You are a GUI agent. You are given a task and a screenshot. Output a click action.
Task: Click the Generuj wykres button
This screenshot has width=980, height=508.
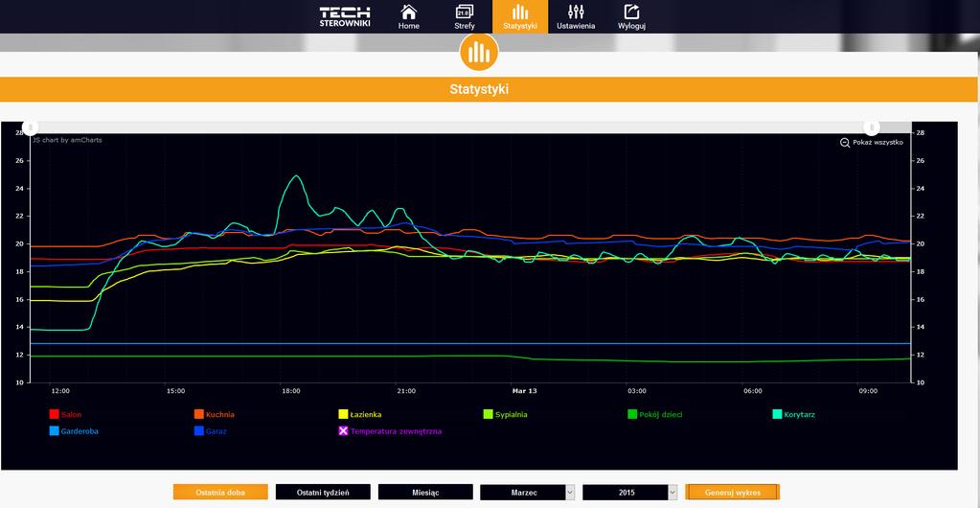point(733,493)
